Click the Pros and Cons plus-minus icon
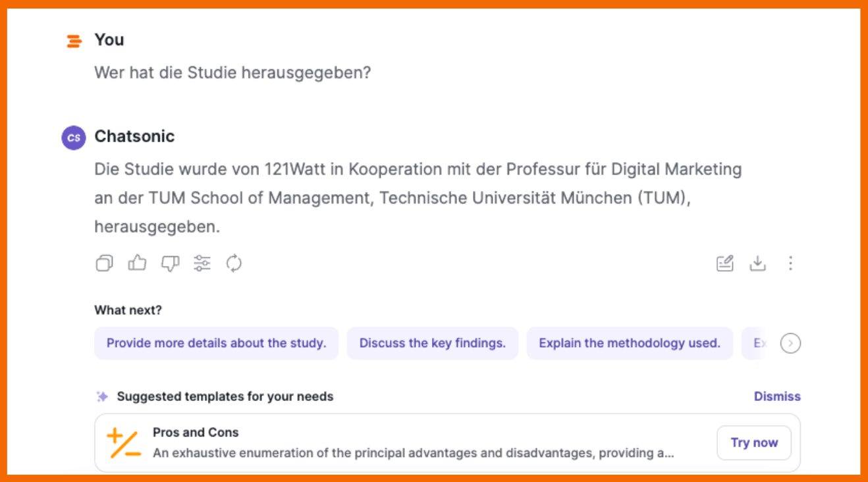This screenshot has width=868, height=482. (124, 443)
